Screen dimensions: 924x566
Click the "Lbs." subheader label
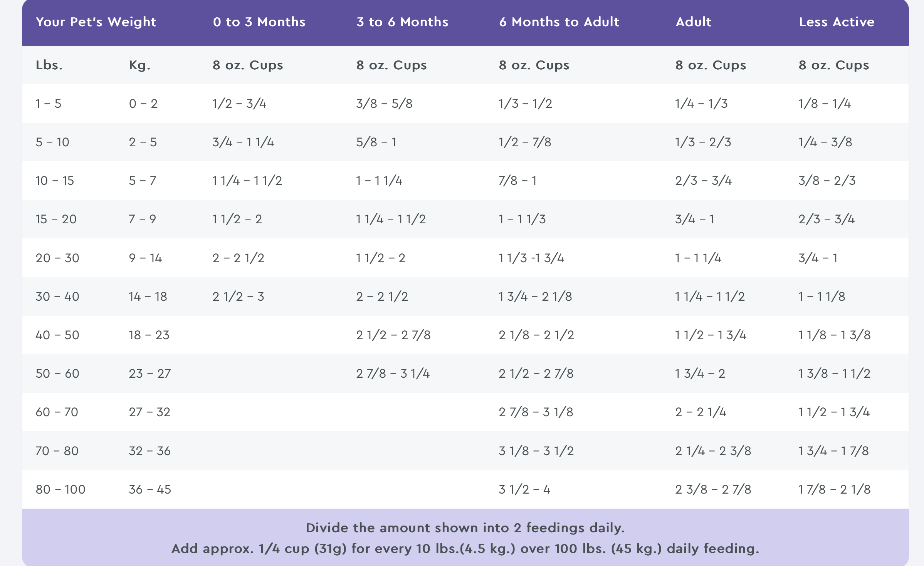49,65
